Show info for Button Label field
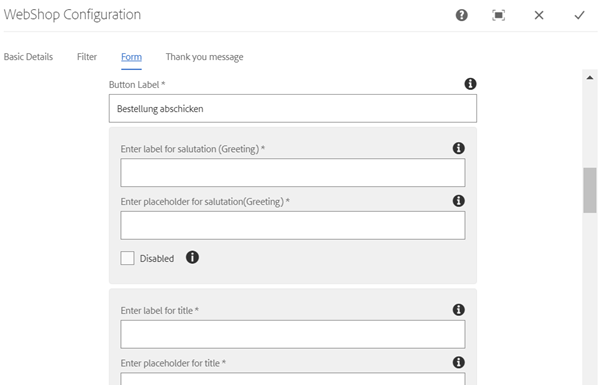The width and height of the screenshot is (602, 385). [x=470, y=84]
